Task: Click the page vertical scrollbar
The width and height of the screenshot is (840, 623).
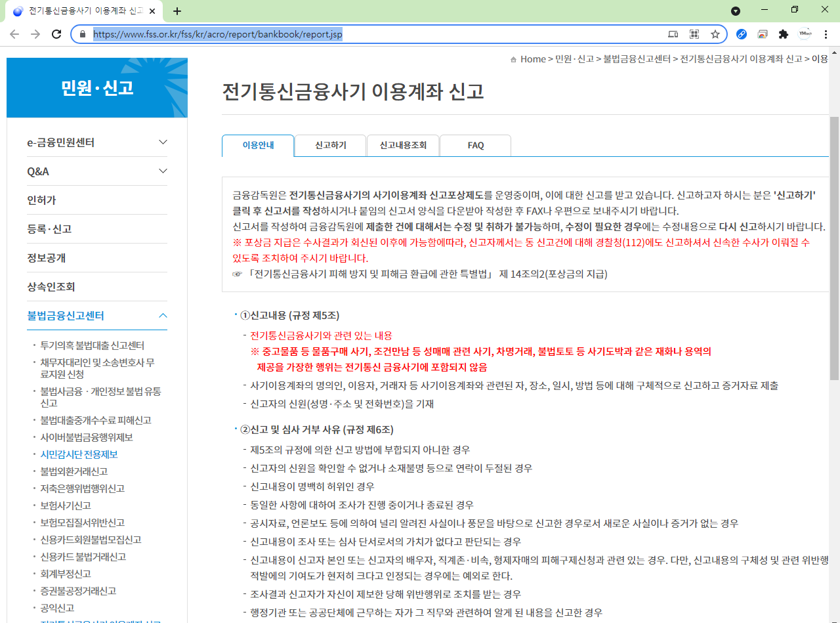Action: click(x=834, y=248)
